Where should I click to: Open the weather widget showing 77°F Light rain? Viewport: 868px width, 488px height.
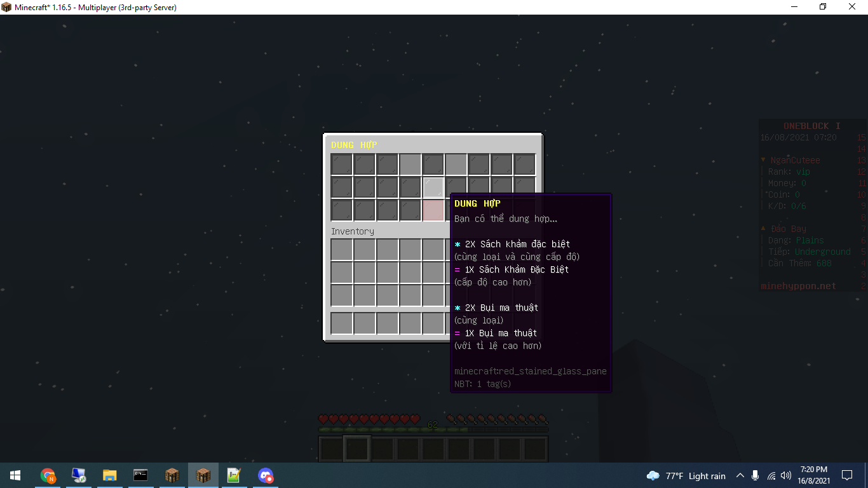(686, 476)
